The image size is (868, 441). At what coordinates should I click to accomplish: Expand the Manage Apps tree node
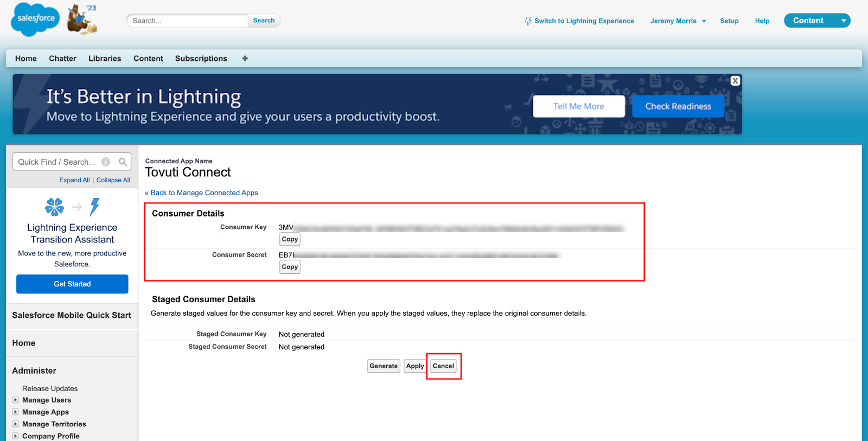tap(15, 412)
